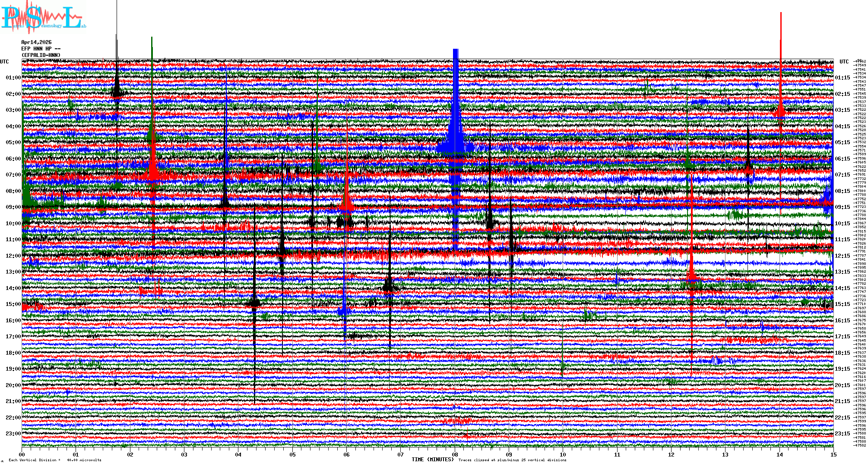Screen dimensions: 868x466
Task: Click minute 08 on the time axis
Action: click(x=455, y=455)
